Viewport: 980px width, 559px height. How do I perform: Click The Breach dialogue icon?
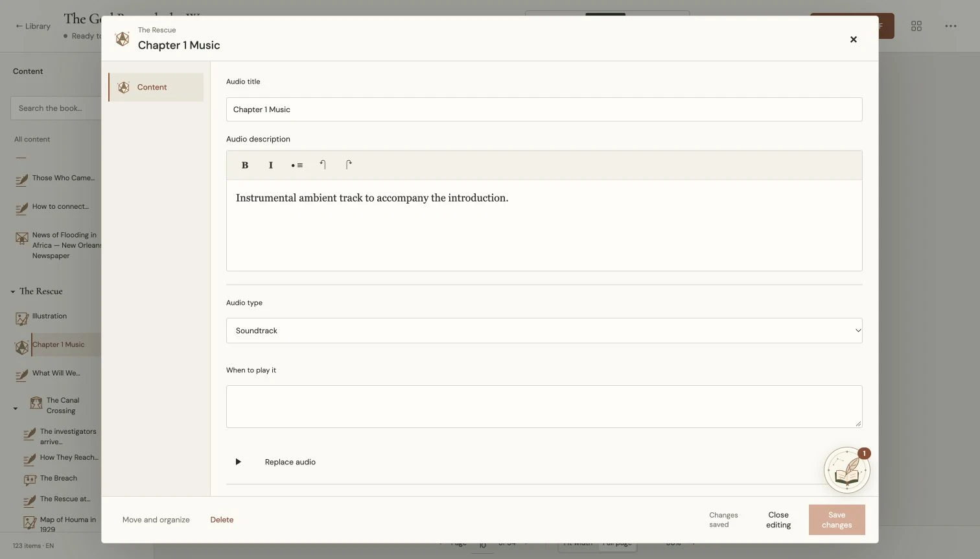point(30,481)
